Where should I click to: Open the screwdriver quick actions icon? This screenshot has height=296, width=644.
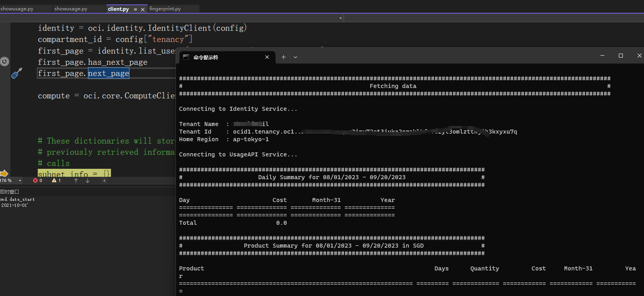tap(16, 73)
